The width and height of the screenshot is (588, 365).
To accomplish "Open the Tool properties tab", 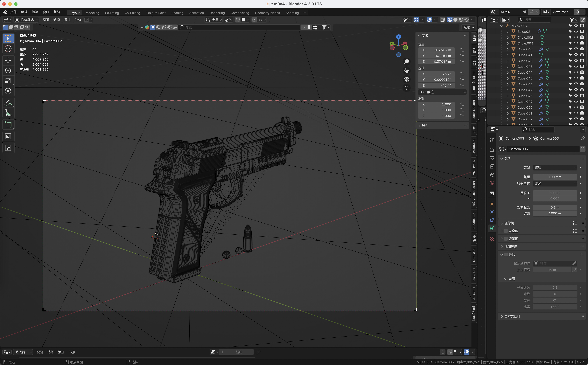I will (x=492, y=139).
